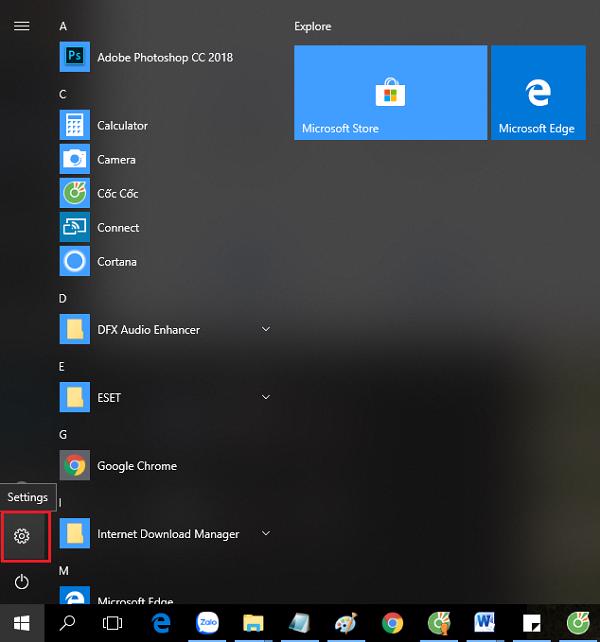Launch Google Chrome from app list
Screen dimensions: 600x642
pos(136,466)
